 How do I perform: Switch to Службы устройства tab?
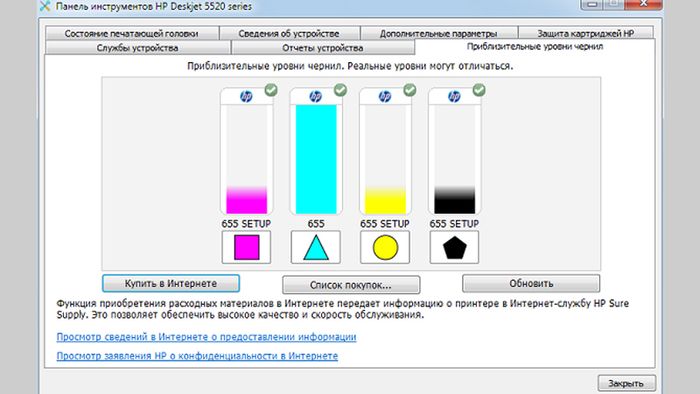click(x=138, y=48)
